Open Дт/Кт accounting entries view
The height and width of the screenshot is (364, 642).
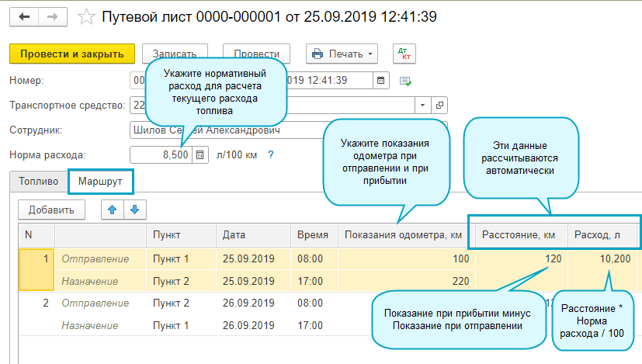(404, 54)
